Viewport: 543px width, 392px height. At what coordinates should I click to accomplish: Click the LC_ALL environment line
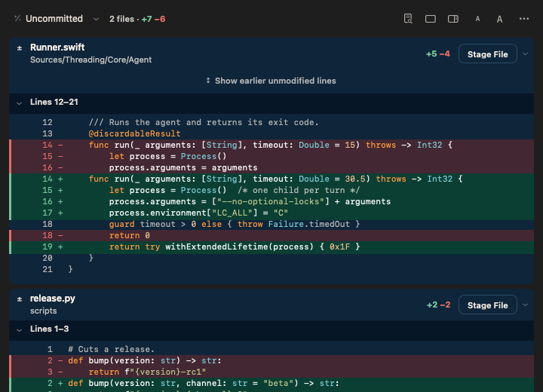coord(271,213)
